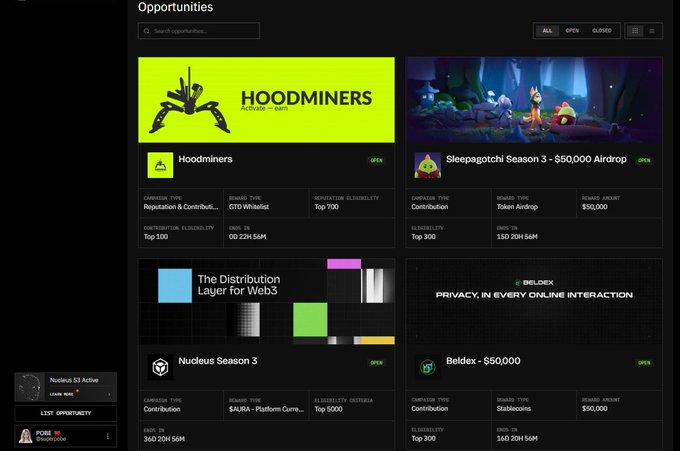This screenshot has height=451, width=680.
Task: Click the OPEN badge on Hoodminers
Action: pos(376,160)
